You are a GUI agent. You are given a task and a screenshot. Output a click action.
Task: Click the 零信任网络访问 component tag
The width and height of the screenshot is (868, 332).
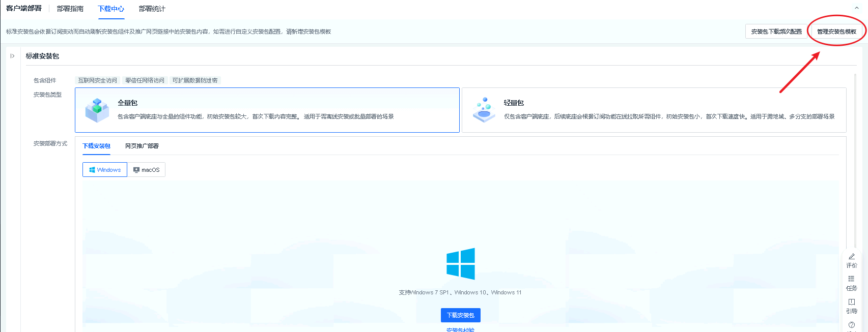(145, 80)
